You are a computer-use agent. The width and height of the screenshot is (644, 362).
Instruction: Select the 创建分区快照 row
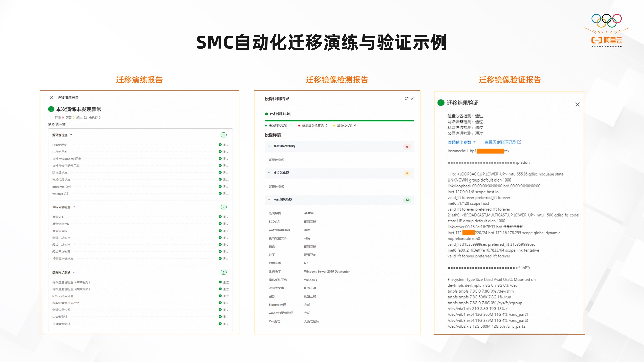point(140,310)
